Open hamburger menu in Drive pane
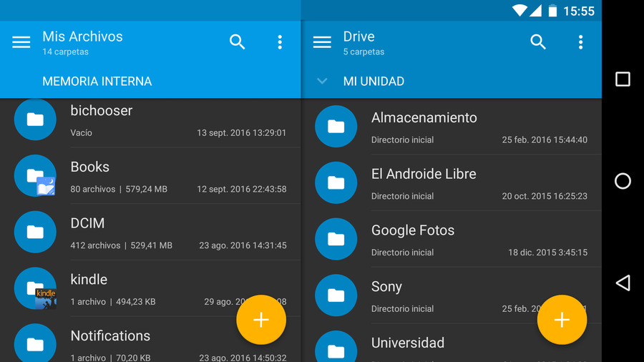Image resolution: width=644 pixels, height=362 pixels. click(322, 42)
